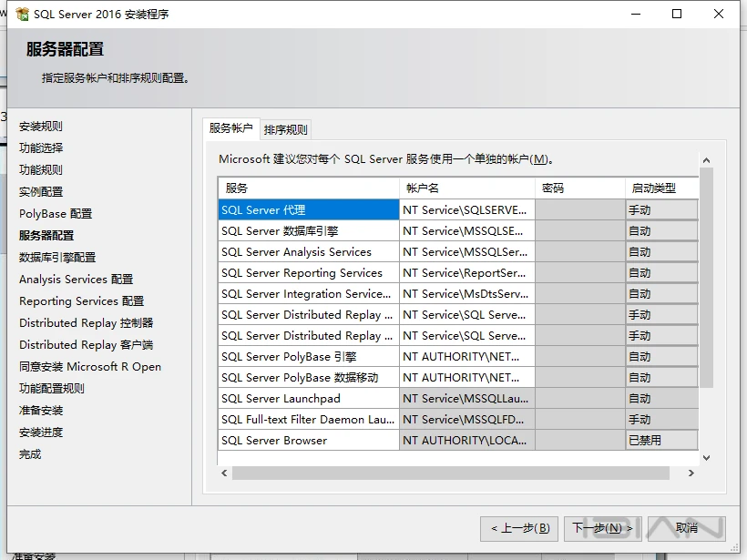Click the PolyBase 配置 step in the sidebar
This screenshot has height=560, width=747.
coord(56,214)
